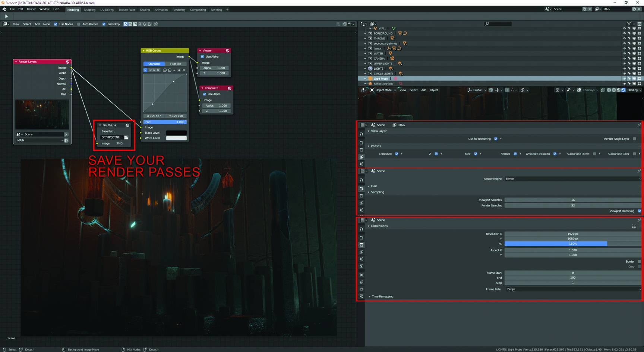
Task: Switch to the Sculpting workspace tab
Action: [x=89, y=10]
